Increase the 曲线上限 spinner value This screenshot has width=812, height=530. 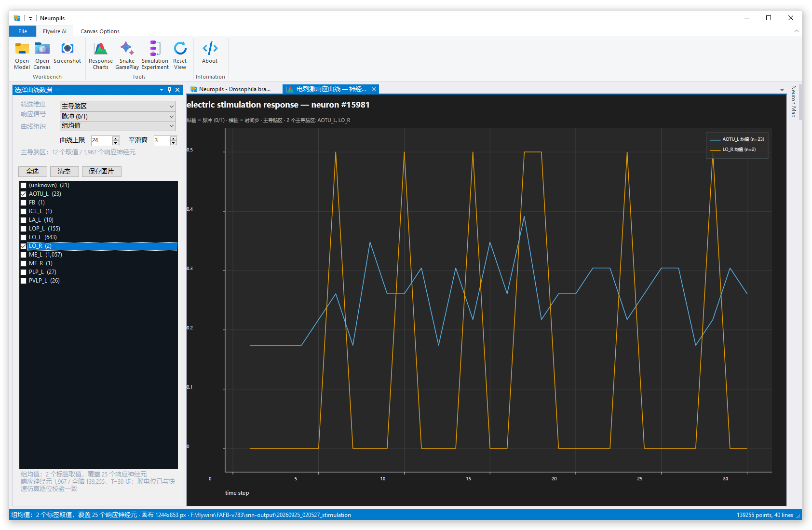click(116, 138)
